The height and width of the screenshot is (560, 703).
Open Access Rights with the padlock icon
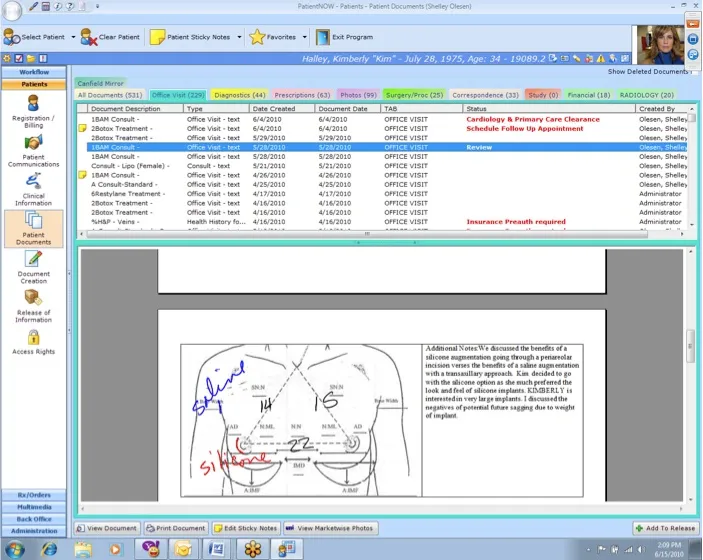point(33,342)
